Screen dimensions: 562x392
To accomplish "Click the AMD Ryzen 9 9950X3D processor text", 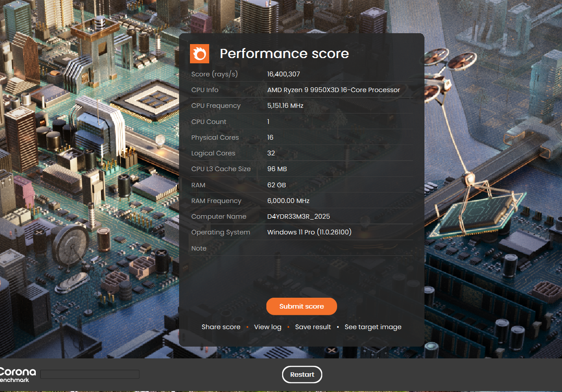I will (334, 90).
